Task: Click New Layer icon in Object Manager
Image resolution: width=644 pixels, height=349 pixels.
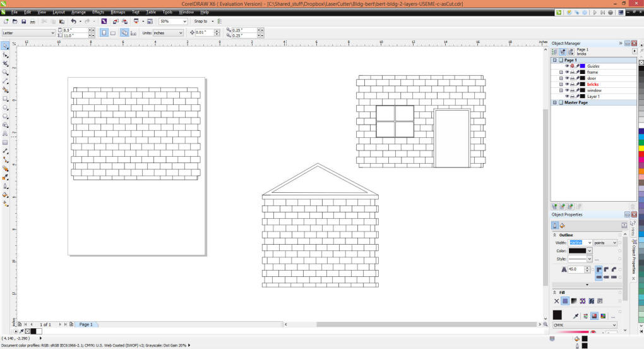Action: 555,206
